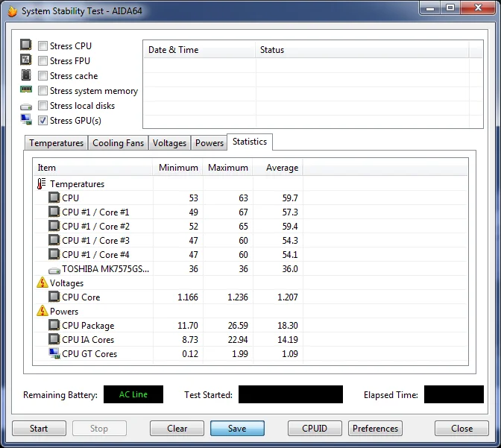Screen dimensions: 501x448
Task: Click the Status column header in log
Action: [362, 50]
